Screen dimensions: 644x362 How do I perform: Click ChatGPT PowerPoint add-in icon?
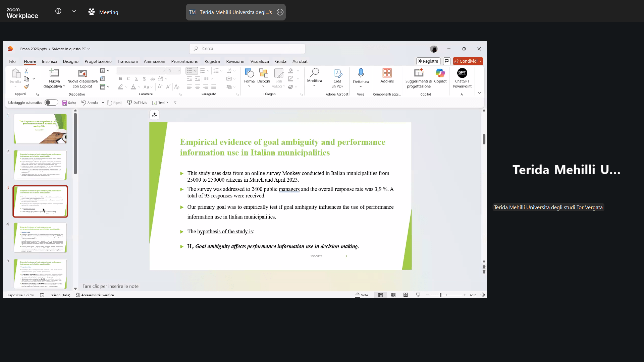[462, 73]
